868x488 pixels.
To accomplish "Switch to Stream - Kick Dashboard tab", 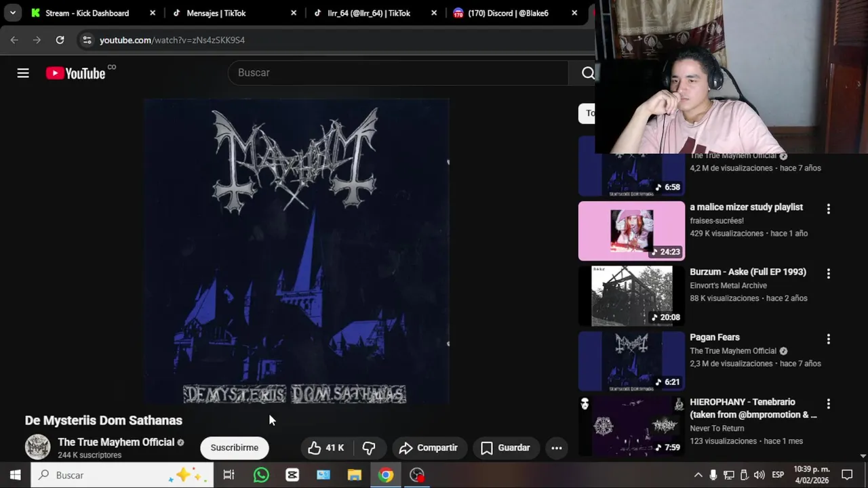I will click(87, 13).
